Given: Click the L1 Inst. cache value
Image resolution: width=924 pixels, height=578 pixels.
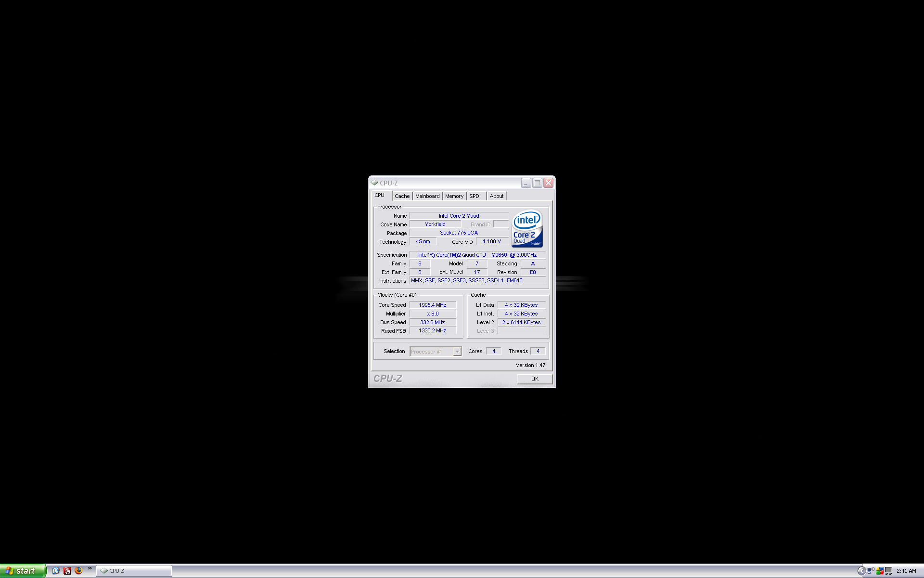Looking at the screenshot, I should (522, 314).
